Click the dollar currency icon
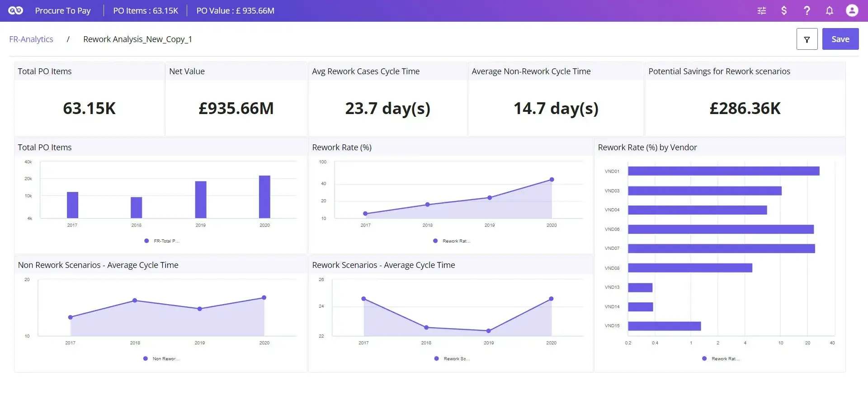The height and width of the screenshot is (401, 868). click(784, 10)
